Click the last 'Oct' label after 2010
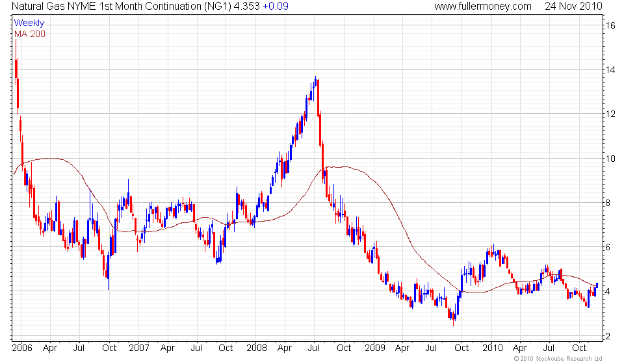Image resolution: width=637 pixels, height=364 pixels. 579,348
